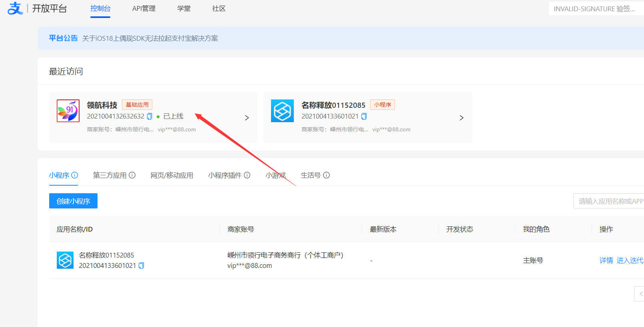Click the 创建小程序 button
This screenshot has width=644, height=327.
[73, 201]
